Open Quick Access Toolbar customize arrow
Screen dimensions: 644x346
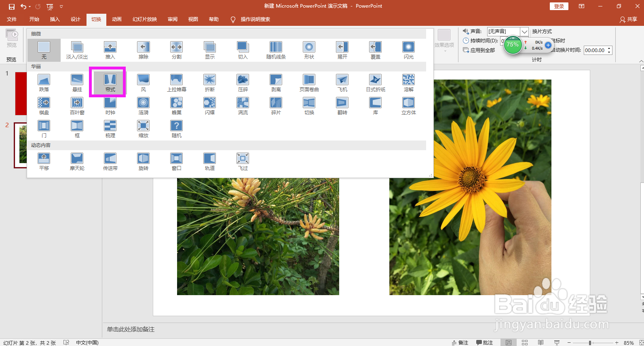tap(61, 7)
